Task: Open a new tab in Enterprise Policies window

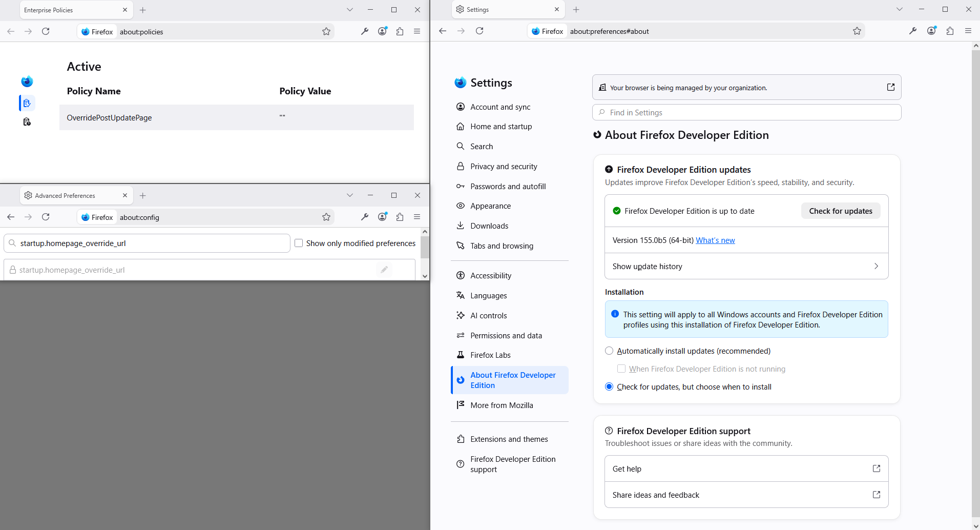Action: point(143,10)
